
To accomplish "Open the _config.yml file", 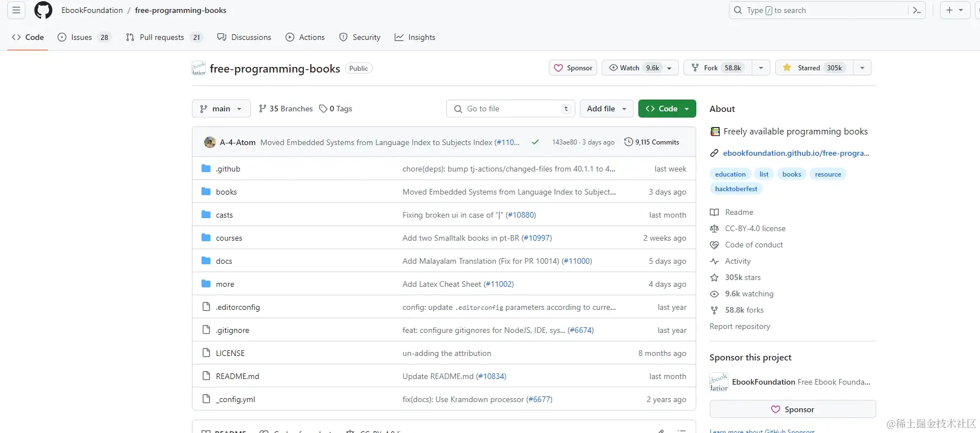I will click(235, 399).
